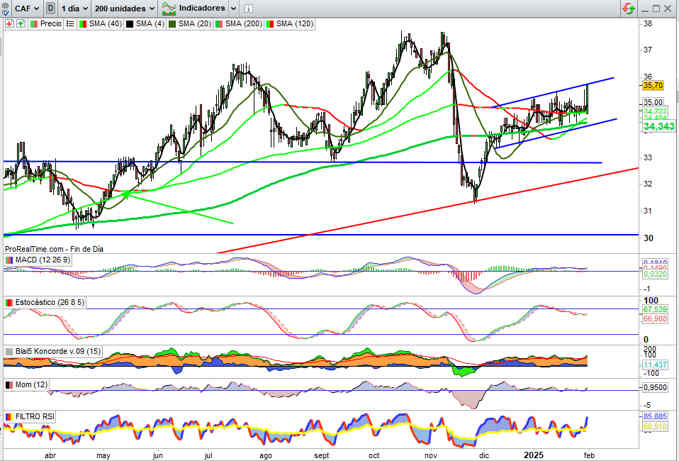679x461 pixels.
Task: Open the '200 unidades' history dropdown
Action: (124, 7)
